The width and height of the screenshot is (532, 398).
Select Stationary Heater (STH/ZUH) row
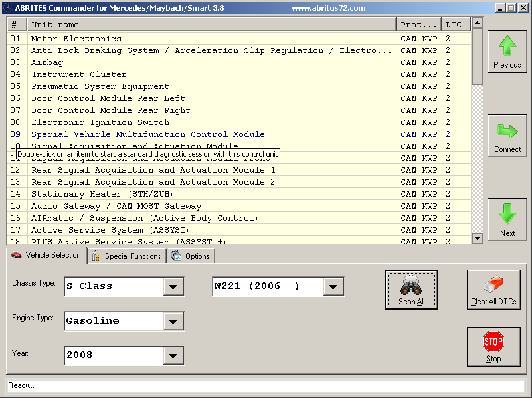pos(239,194)
